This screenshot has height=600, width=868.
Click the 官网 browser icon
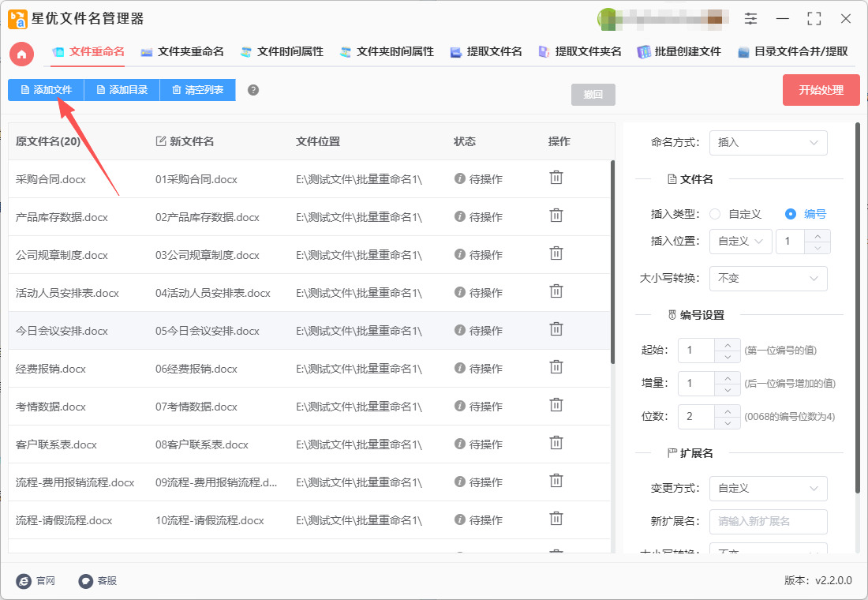(24, 581)
